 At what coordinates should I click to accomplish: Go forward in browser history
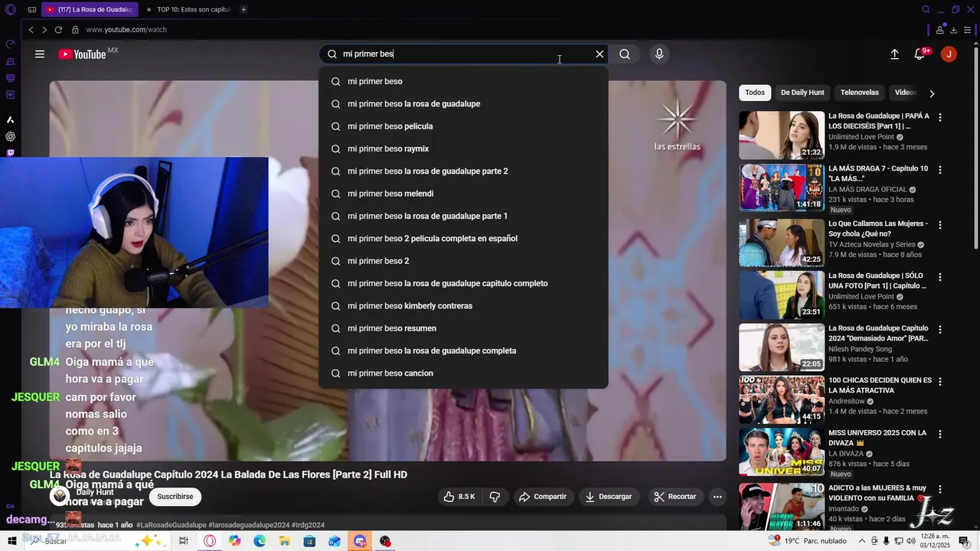coord(44,30)
